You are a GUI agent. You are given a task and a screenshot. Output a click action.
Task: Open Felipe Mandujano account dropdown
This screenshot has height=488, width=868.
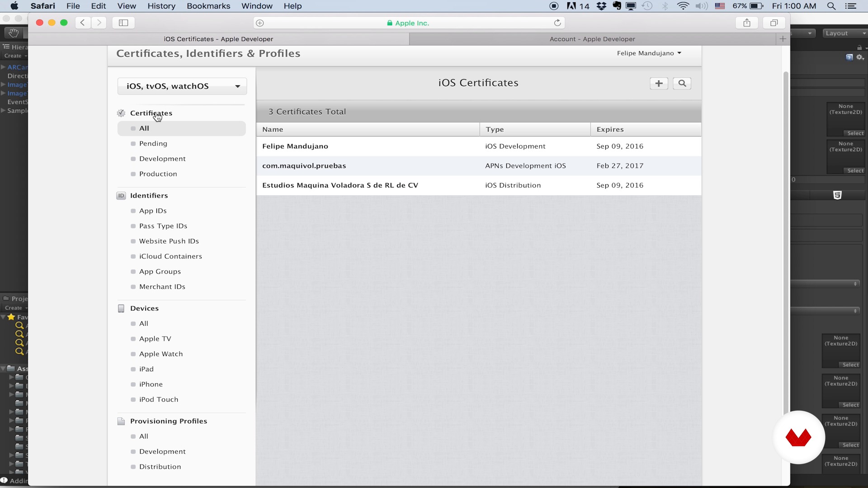(x=649, y=53)
